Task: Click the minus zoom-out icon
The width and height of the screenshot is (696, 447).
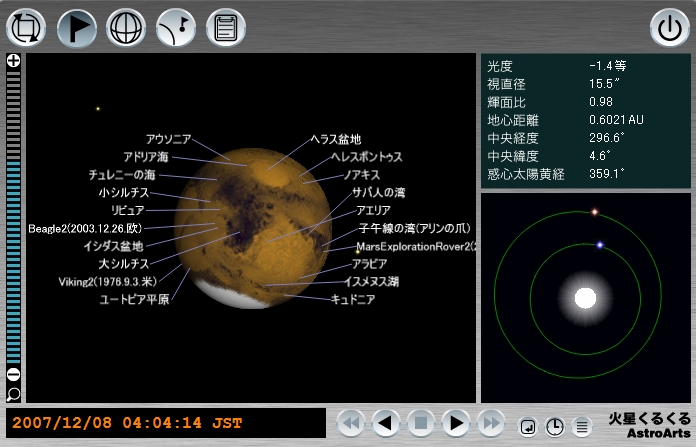Action: pyautogui.click(x=13, y=374)
